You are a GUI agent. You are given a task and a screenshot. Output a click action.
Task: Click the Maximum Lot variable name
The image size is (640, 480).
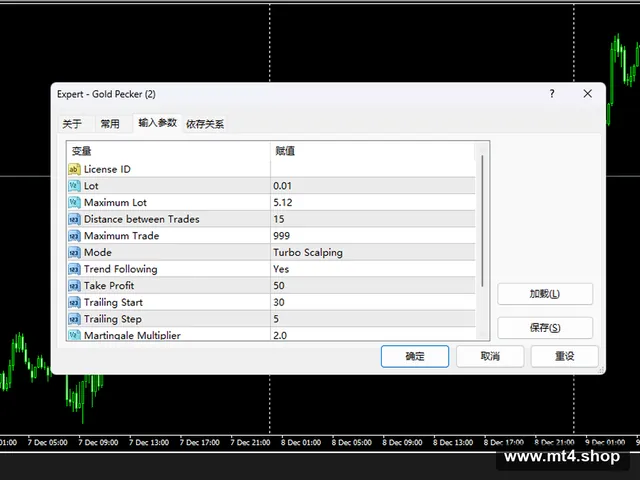(x=115, y=202)
